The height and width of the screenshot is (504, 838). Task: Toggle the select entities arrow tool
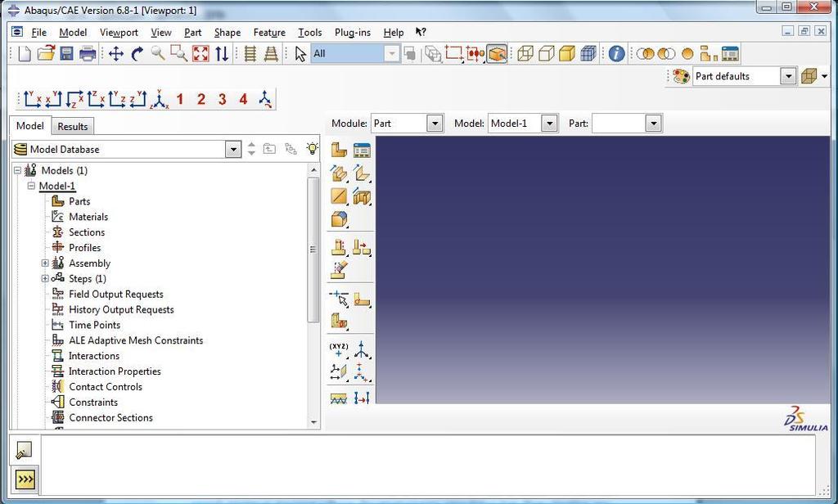(300, 53)
